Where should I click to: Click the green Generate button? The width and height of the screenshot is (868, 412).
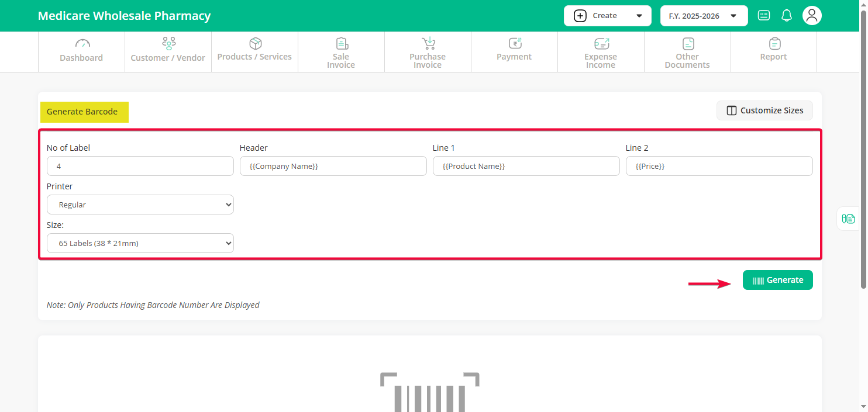point(777,280)
